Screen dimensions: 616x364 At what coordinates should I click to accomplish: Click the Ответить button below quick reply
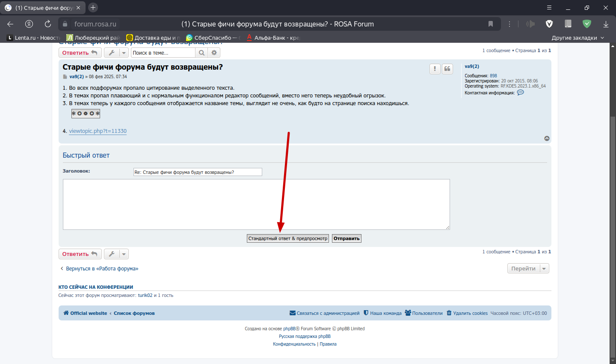tap(80, 254)
